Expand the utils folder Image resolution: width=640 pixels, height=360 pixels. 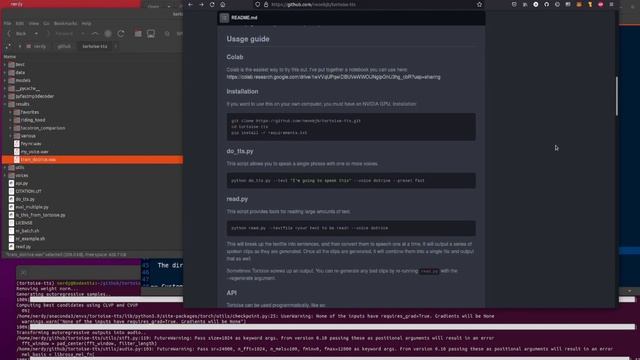tap(5, 168)
